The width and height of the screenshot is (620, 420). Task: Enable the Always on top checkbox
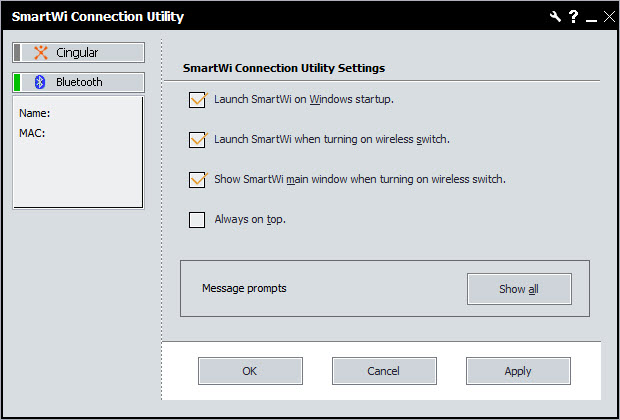[x=197, y=220]
